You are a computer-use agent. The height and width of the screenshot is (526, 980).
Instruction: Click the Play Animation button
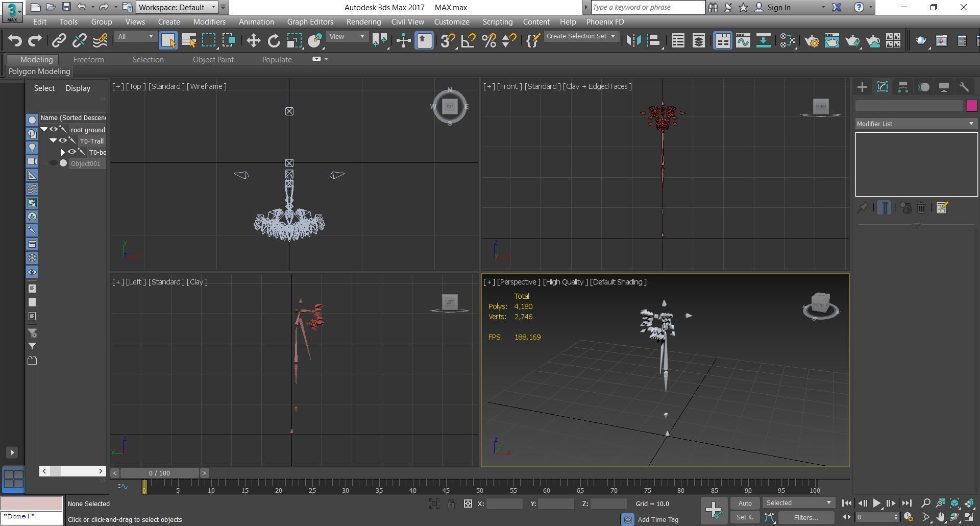[x=876, y=503]
